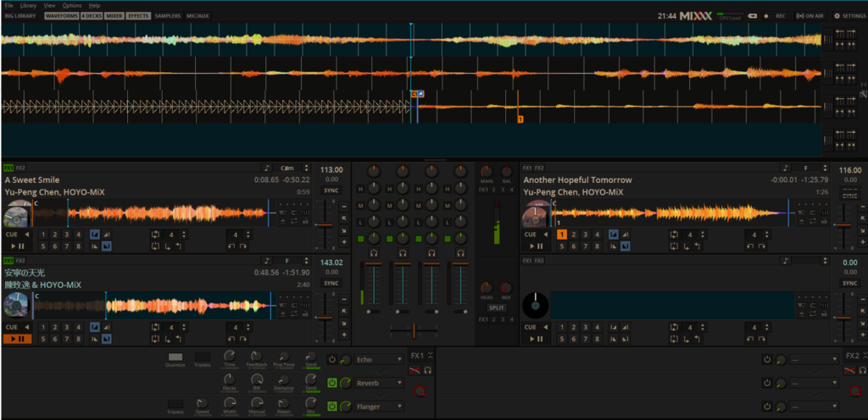
Task: Show the Samplers section
Action: (168, 16)
